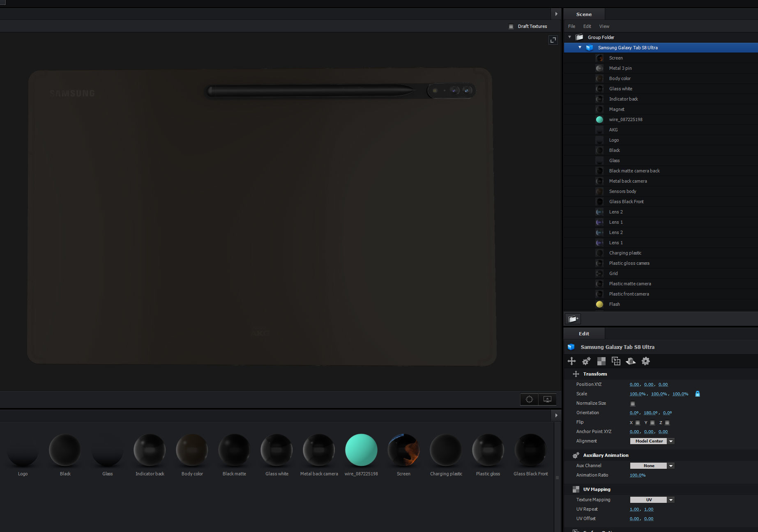Click the material icon beside Screen in Scene list
The width and height of the screenshot is (758, 532).
coord(599,58)
